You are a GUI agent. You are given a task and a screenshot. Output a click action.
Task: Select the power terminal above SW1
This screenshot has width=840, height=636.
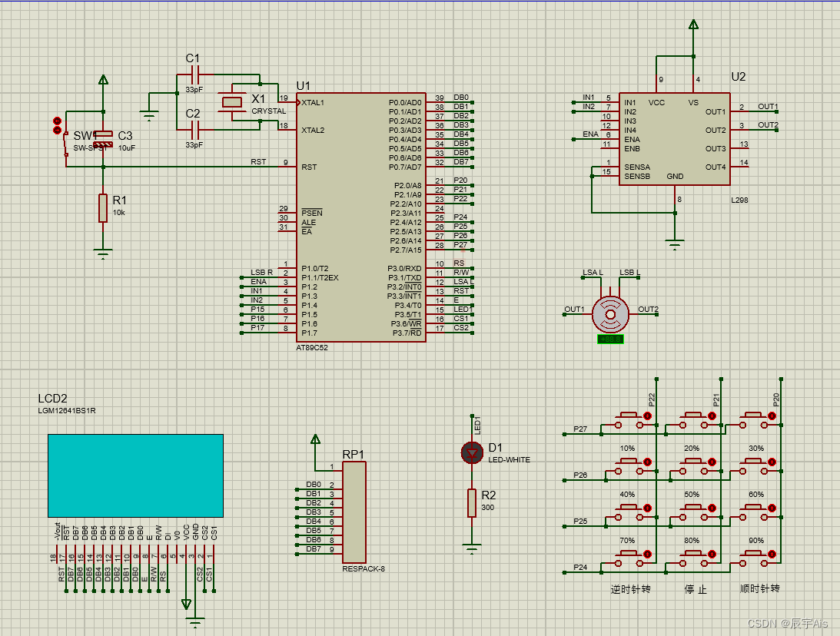point(104,80)
